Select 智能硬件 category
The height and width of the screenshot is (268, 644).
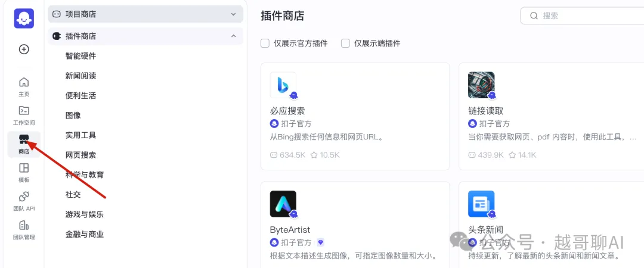(80, 56)
